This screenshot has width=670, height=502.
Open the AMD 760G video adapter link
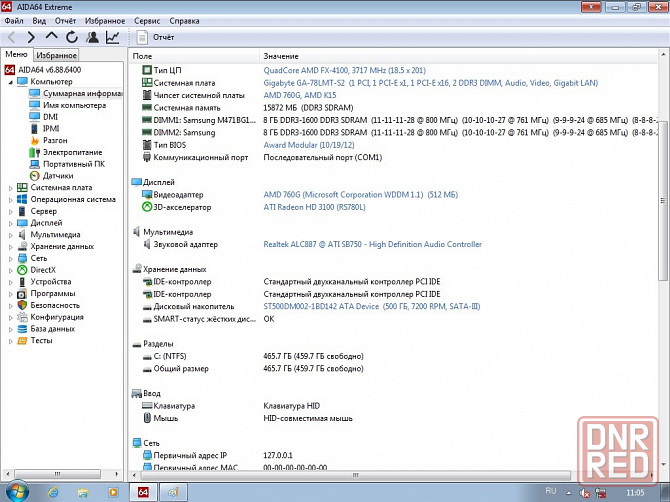[x=361, y=195]
